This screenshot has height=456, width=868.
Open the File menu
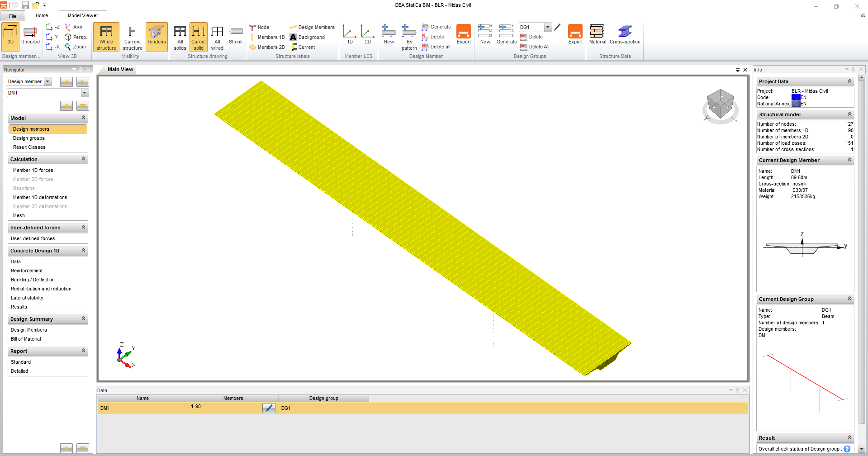(13, 16)
